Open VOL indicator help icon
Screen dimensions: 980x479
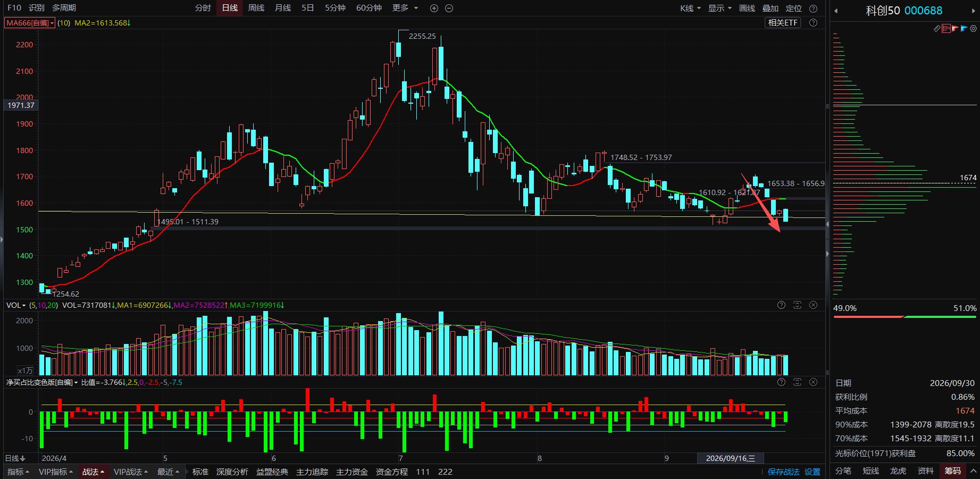click(x=781, y=305)
